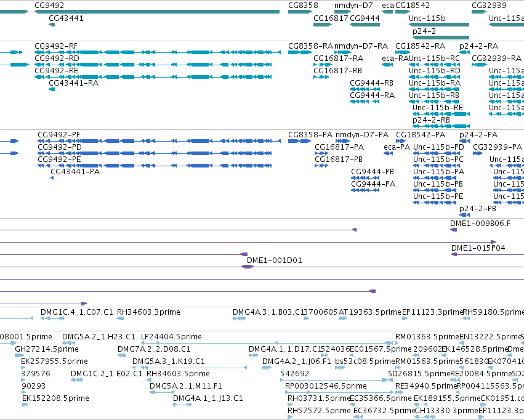The image size is (524, 420).
Task: Select the p24-2-RB transcript label
Action: [431, 120]
